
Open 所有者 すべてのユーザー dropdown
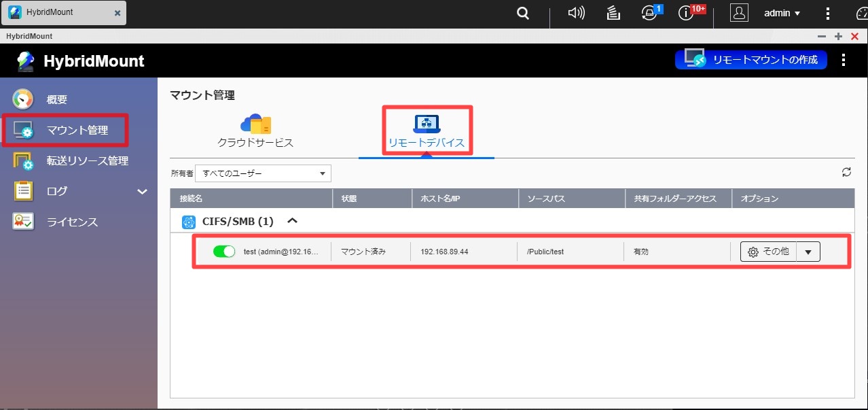(263, 173)
